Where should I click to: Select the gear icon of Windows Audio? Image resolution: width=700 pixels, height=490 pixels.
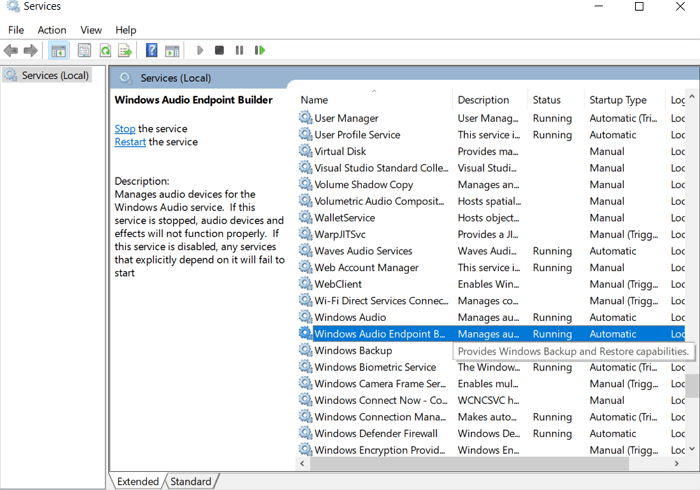pos(305,317)
